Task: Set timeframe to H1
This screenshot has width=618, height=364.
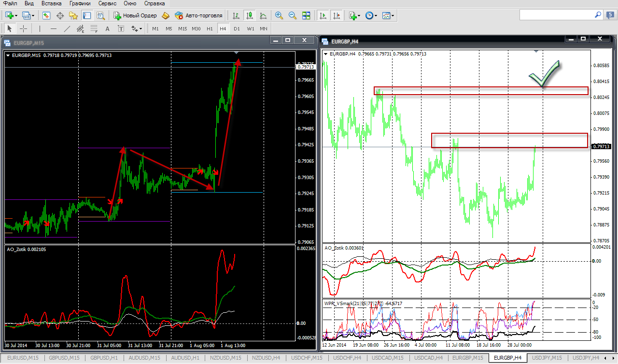Action: (210, 28)
